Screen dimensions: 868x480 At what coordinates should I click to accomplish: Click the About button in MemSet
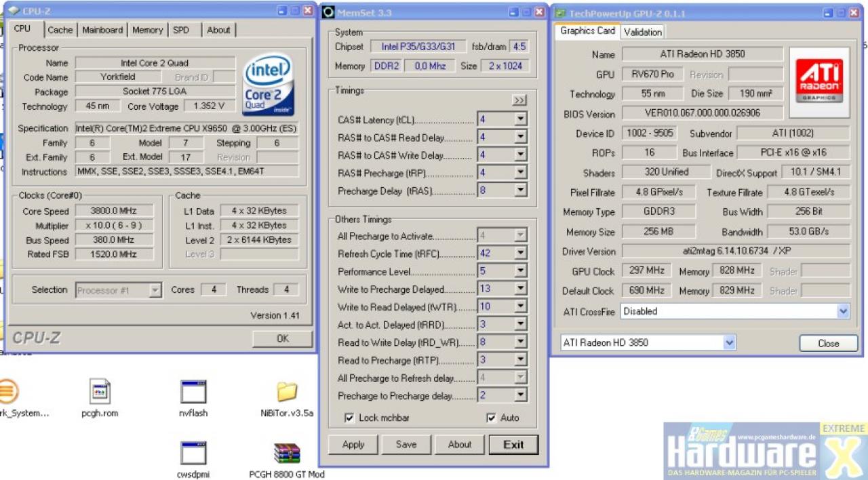459,445
